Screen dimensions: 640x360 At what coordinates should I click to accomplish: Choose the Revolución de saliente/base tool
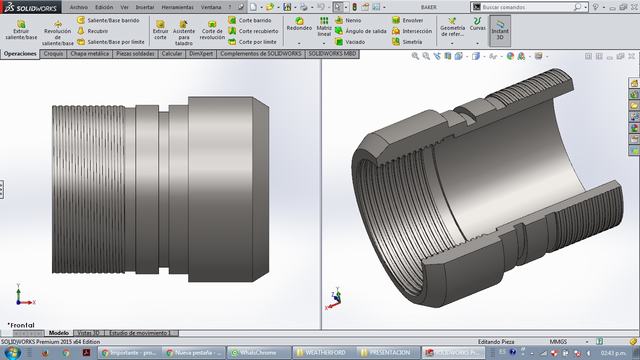tap(58, 33)
